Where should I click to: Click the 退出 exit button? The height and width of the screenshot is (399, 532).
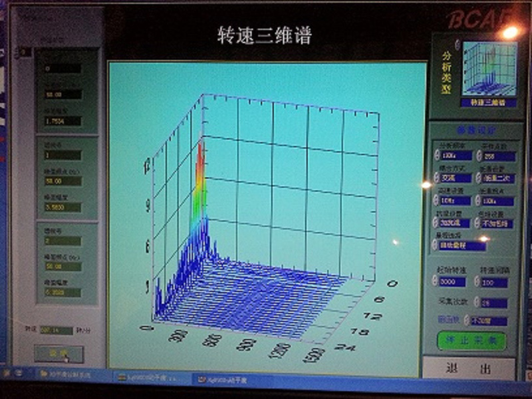pyautogui.click(x=469, y=368)
